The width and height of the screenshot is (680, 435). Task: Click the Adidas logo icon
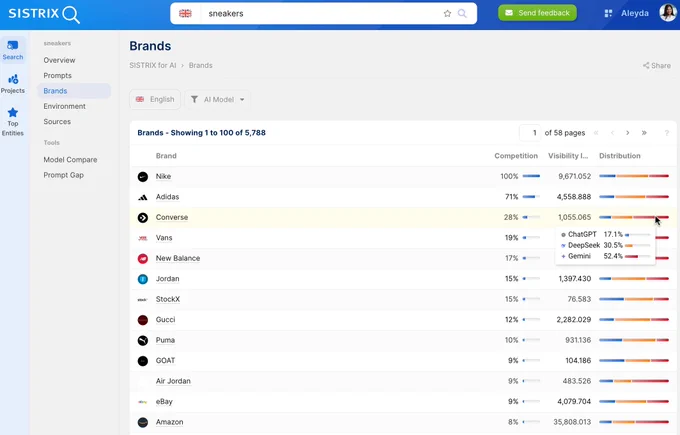coord(143,197)
